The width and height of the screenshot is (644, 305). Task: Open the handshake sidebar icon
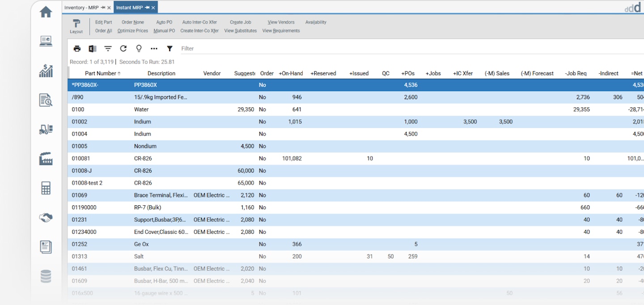pos(46,217)
